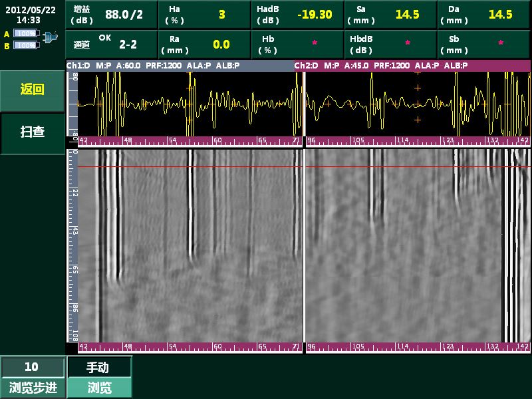The width and height of the screenshot is (532, 399).
Task: Select the Ch2:D channel header bar
Action: [x=412, y=66]
